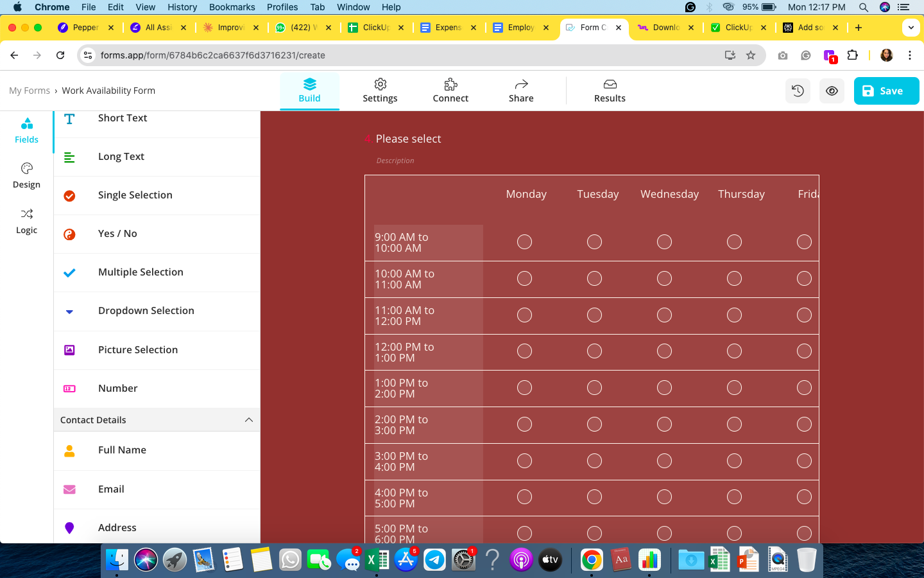Click the Description placeholder text
This screenshot has height=578, width=924.
pos(395,161)
